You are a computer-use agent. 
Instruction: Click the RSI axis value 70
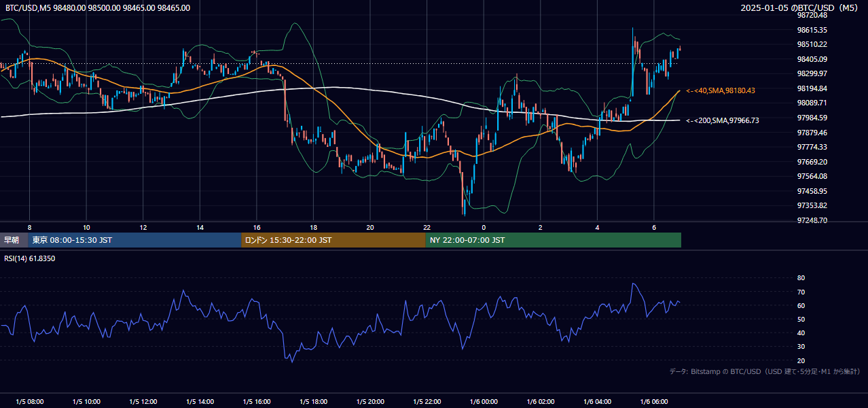pyautogui.click(x=801, y=292)
